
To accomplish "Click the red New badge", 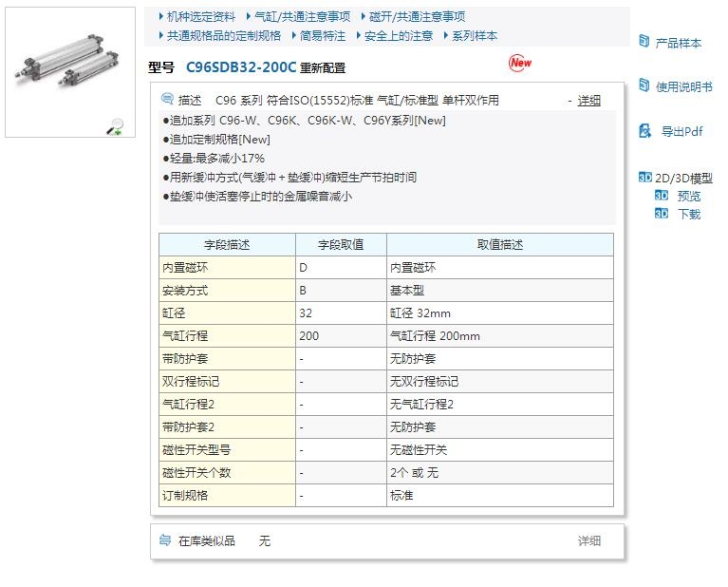I will 520,63.
